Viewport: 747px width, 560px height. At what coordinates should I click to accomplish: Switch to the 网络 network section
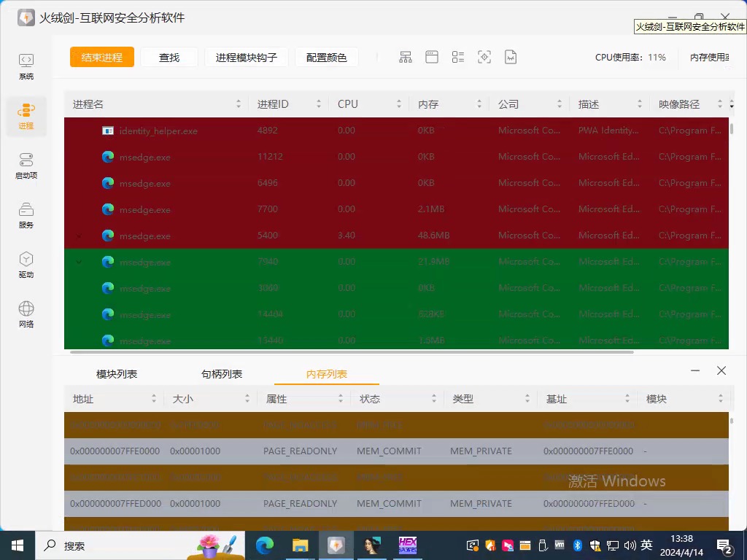coord(26,314)
